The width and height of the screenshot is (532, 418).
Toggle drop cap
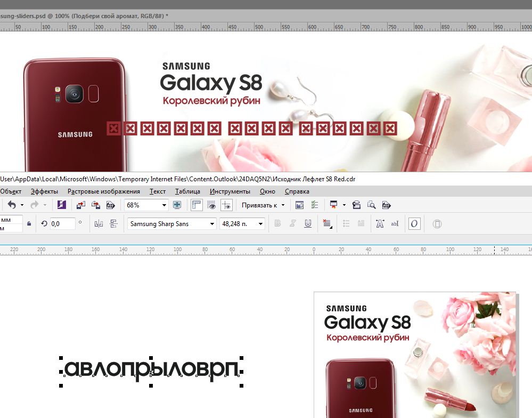click(361, 223)
